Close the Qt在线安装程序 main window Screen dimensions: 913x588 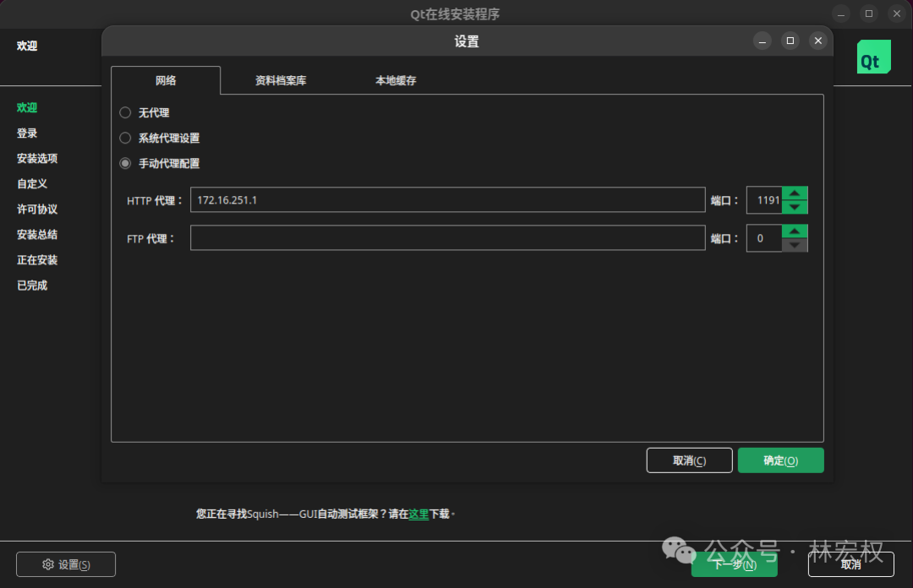coord(897,14)
